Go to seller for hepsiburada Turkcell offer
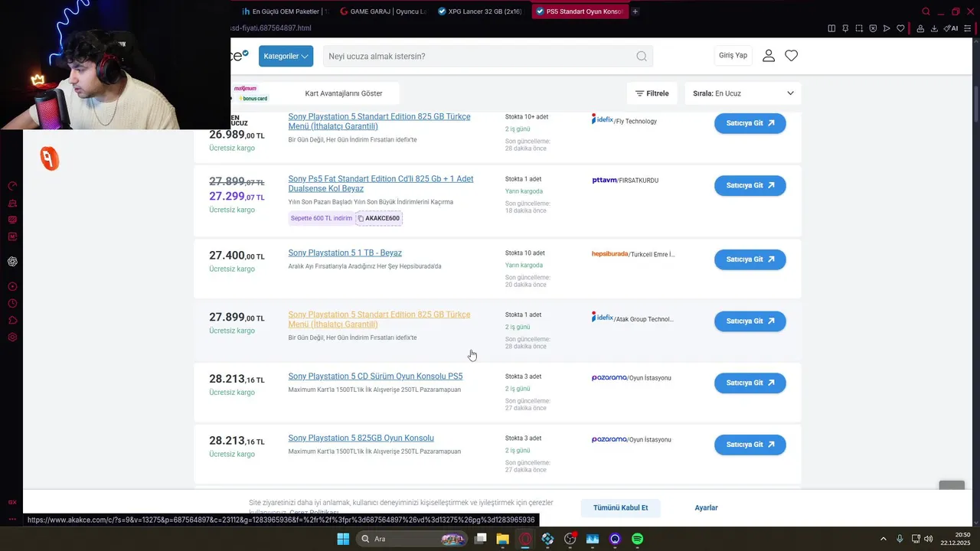The image size is (980, 551). (750, 259)
